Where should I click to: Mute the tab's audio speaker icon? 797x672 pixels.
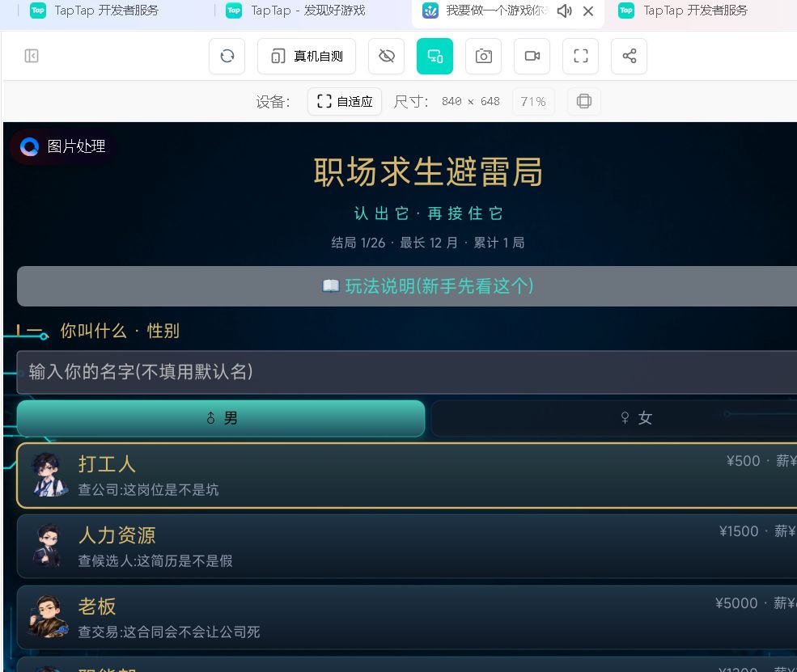(564, 11)
